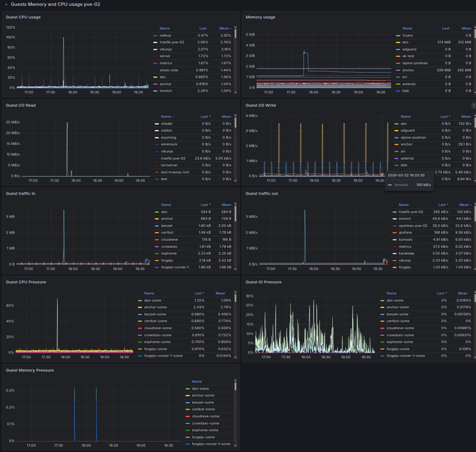Sort Guest I/O Read legend by Name

tap(166, 116)
